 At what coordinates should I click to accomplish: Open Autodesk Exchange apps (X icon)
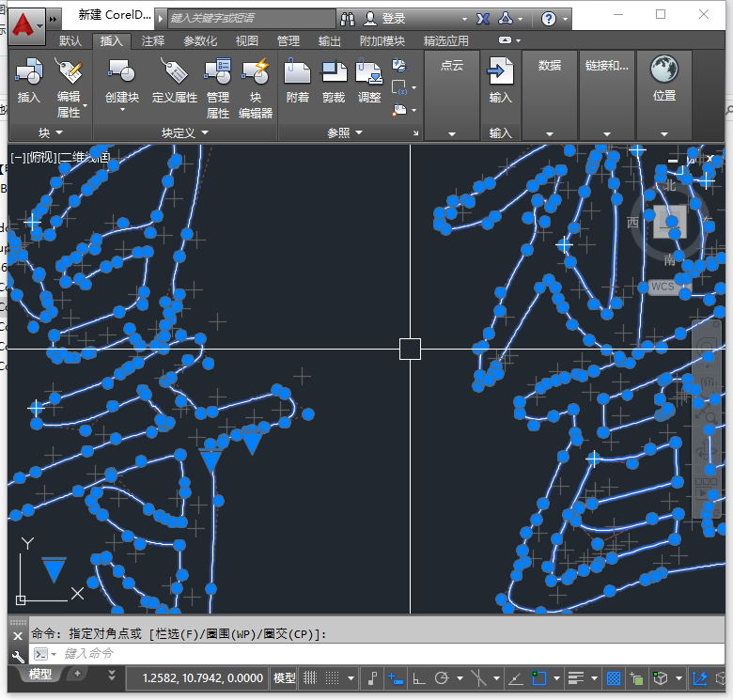(482, 19)
